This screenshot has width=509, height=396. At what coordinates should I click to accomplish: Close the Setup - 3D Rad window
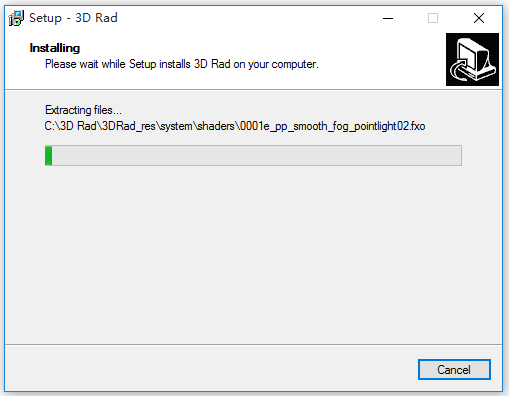point(479,18)
